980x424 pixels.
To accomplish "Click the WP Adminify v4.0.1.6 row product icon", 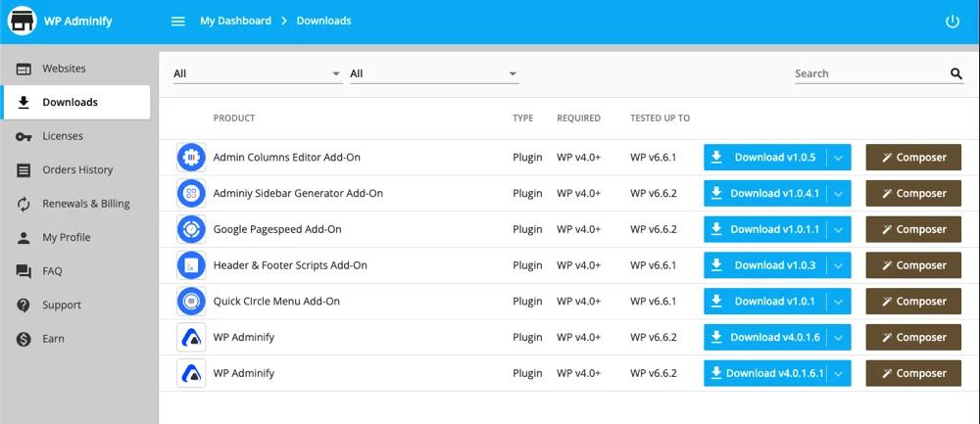I will 191,337.
